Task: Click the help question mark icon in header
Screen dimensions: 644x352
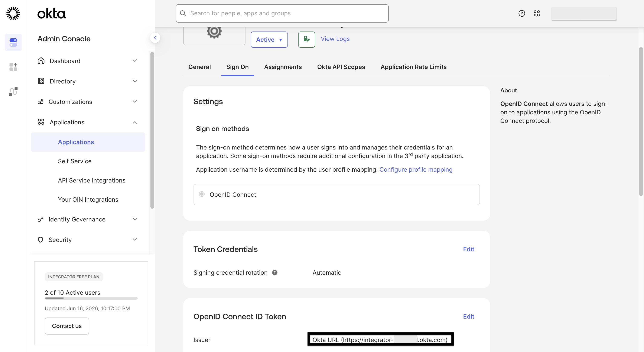Action: (x=522, y=13)
